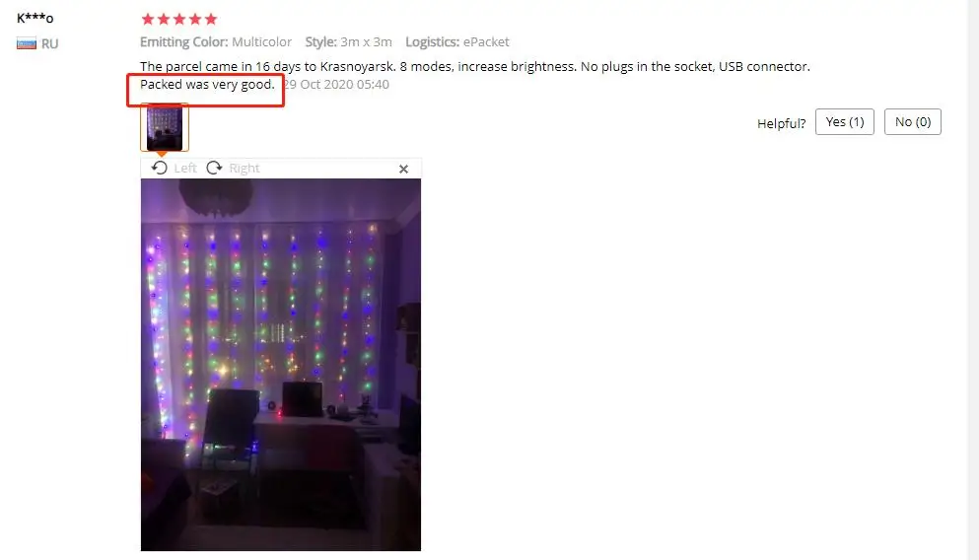Click the enlarged curtain lights photo

[x=281, y=365]
